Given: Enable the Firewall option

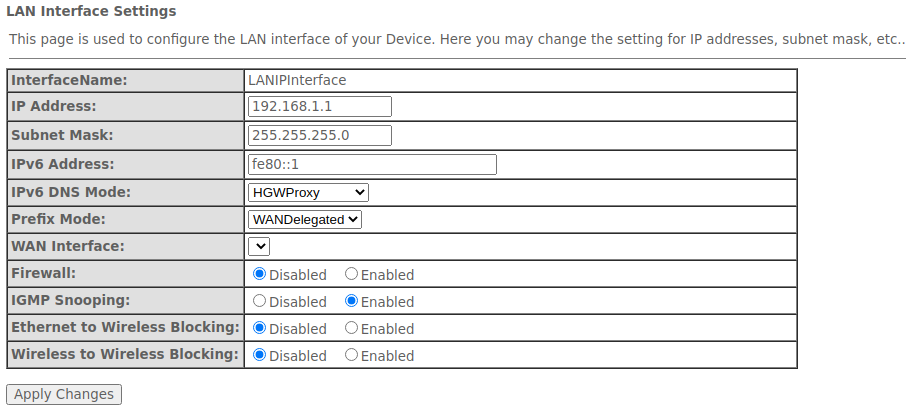Looking at the screenshot, I should [352, 274].
